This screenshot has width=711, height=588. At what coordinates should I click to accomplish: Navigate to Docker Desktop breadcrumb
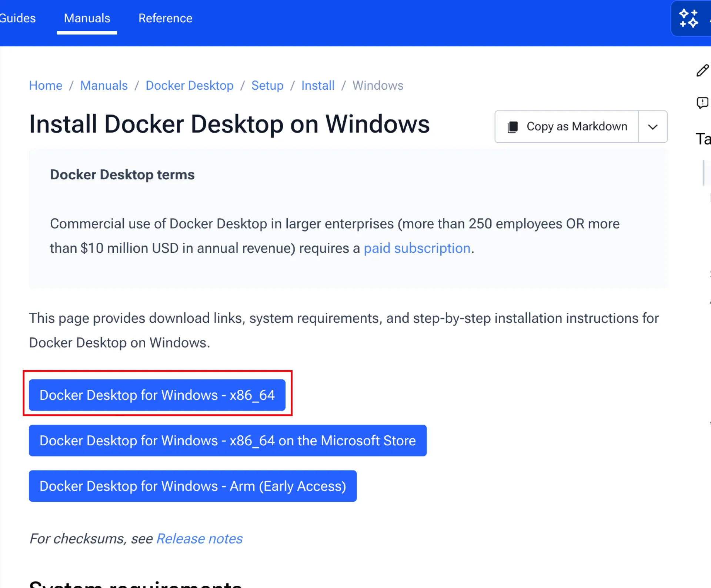pyautogui.click(x=190, y=86)
